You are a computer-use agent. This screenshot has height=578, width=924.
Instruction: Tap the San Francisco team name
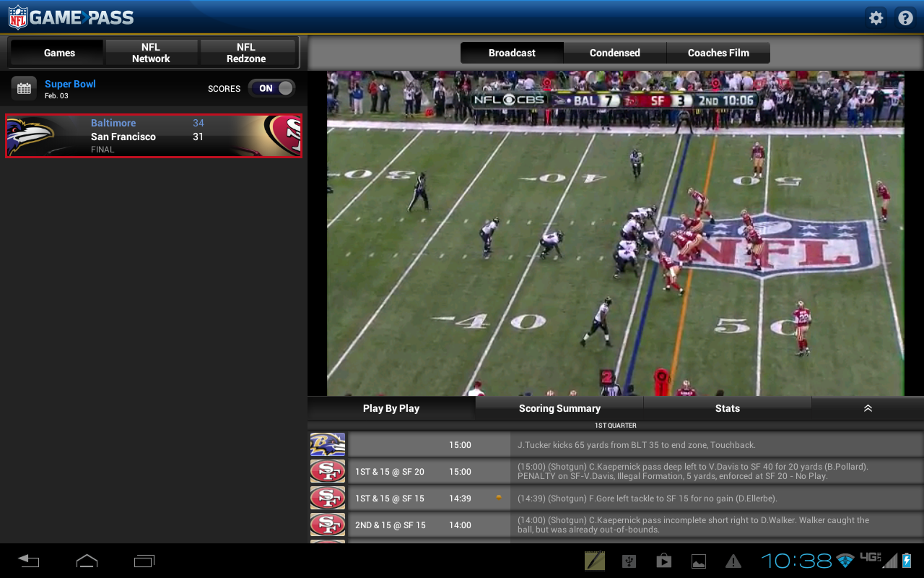(x=123, y=137)
